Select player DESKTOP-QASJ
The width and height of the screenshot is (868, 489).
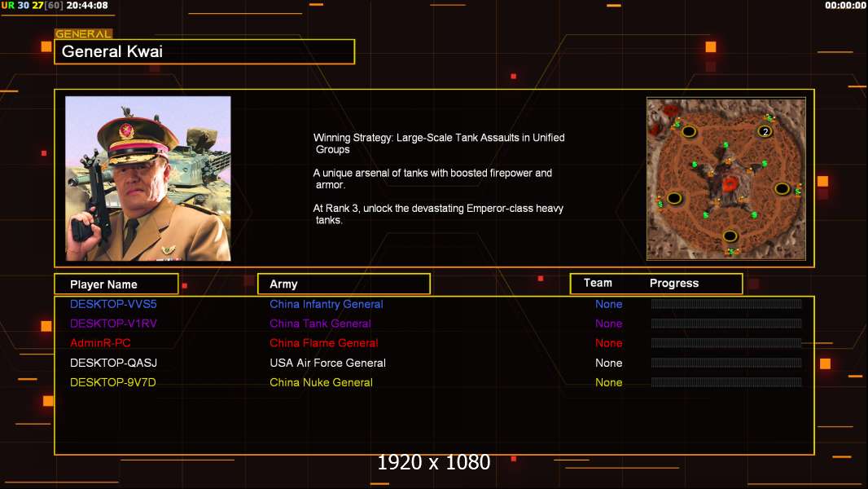click(x=113, y=363)
